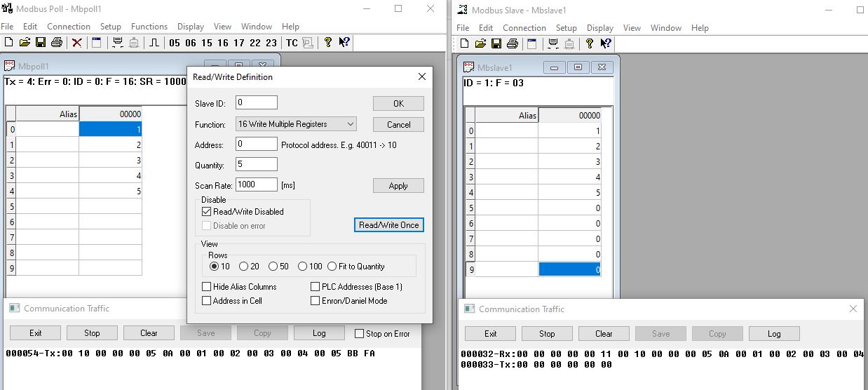Click the yellow help question mark in Modbus Slave
Viewport: 868px width, 390px height.
tap(590, 43)
